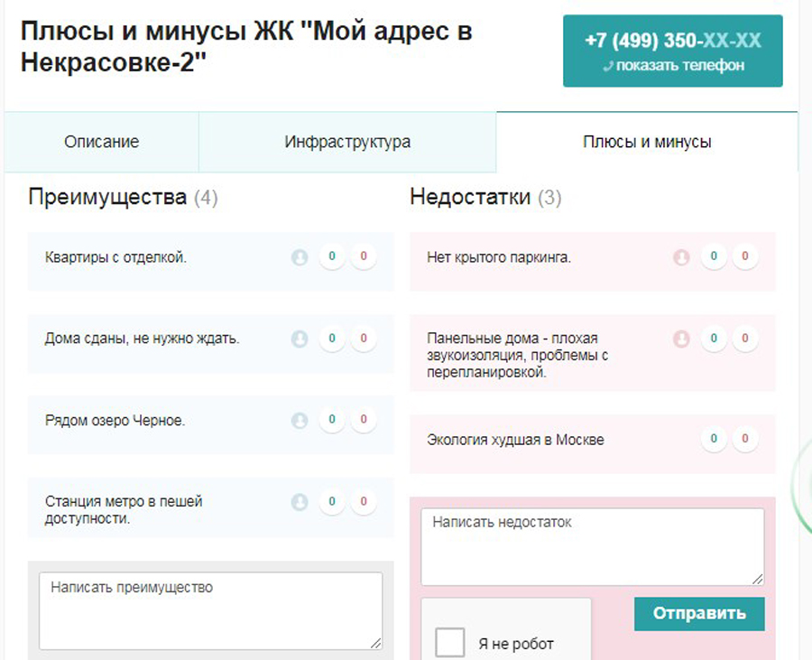Click user icon beside "Дома сданы, не нужно ждать"
This screenshot has height=660, width=812.
pos(300,339)
